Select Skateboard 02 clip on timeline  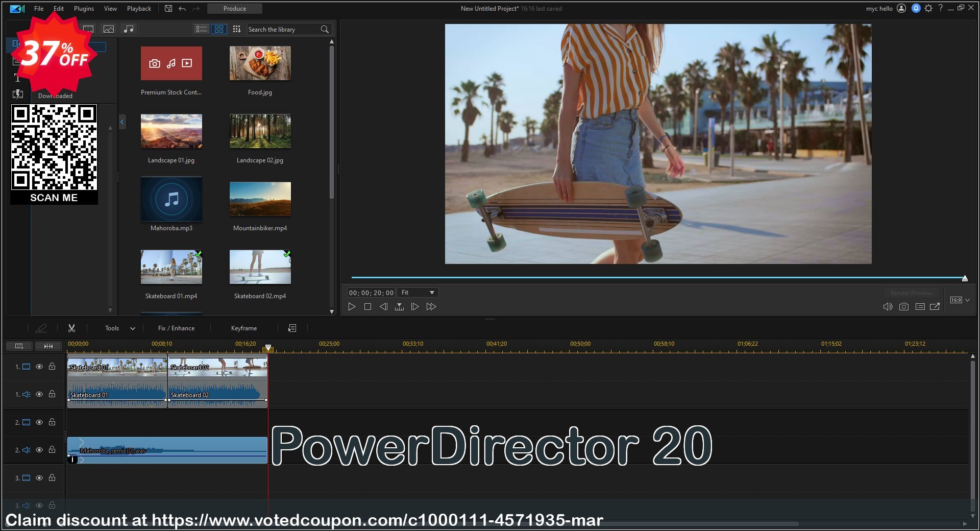point(218,382)
